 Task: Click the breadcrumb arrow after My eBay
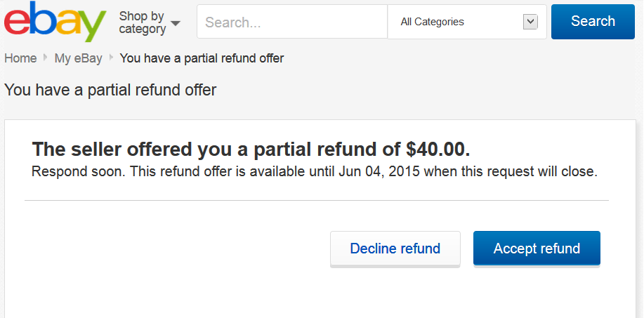coord(111,58)
